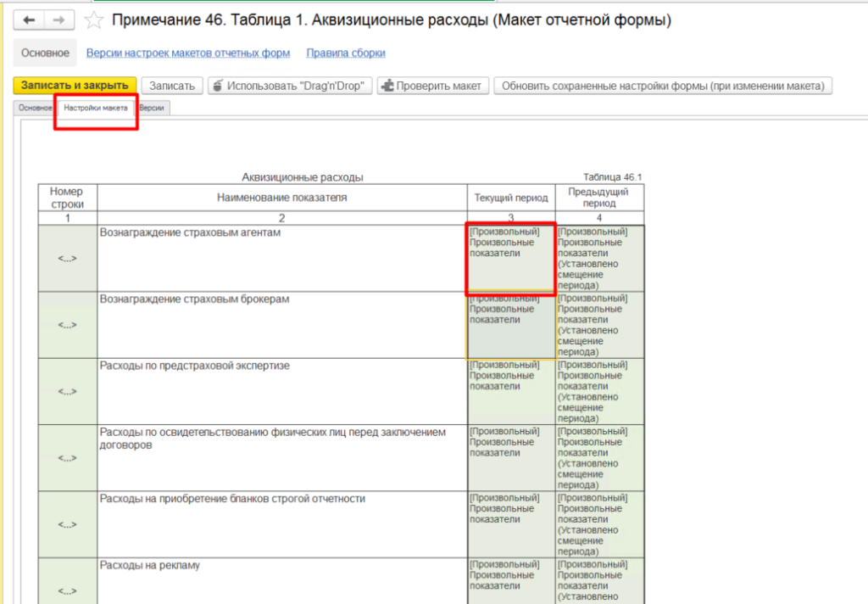Switch to the small 'Основное' tab
Screen dimensions: 868x604
pos(35,109)
